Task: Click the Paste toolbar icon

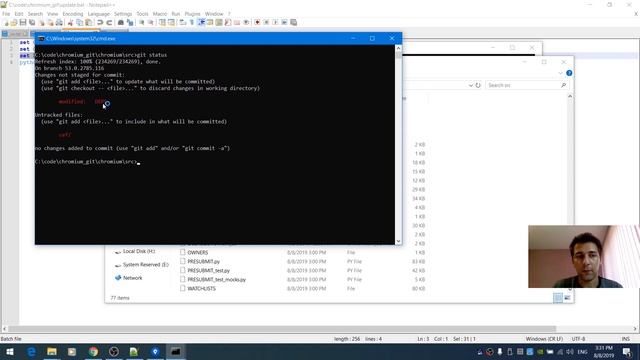Action: 88,22
